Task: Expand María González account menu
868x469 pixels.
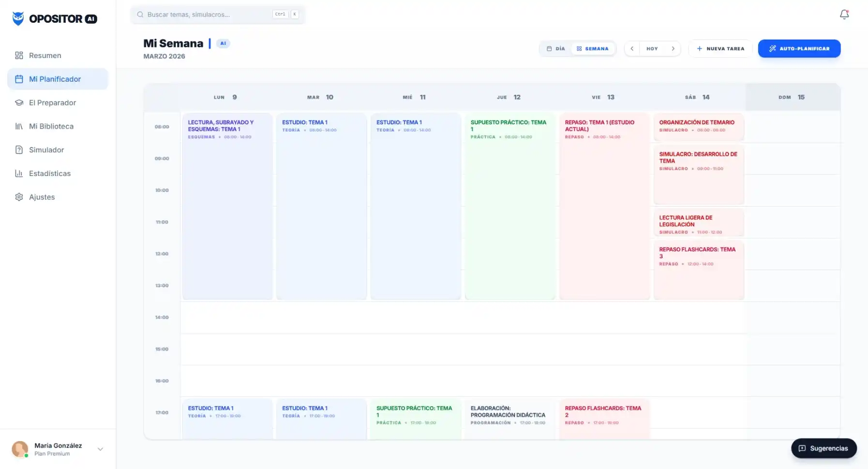Action: 100,449
